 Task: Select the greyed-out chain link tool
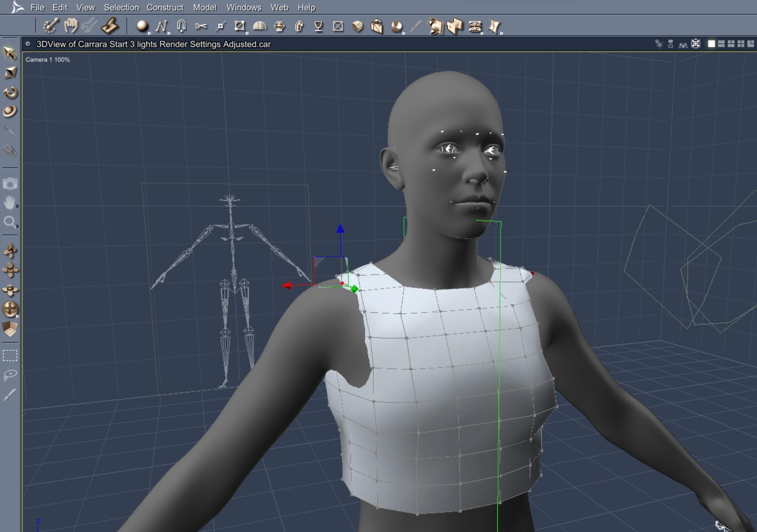pos(10,151)
